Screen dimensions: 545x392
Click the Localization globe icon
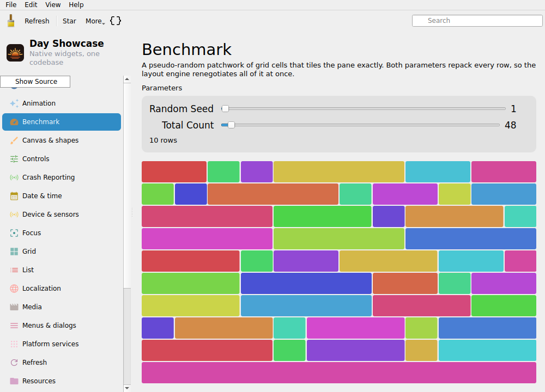click(14, 289)
